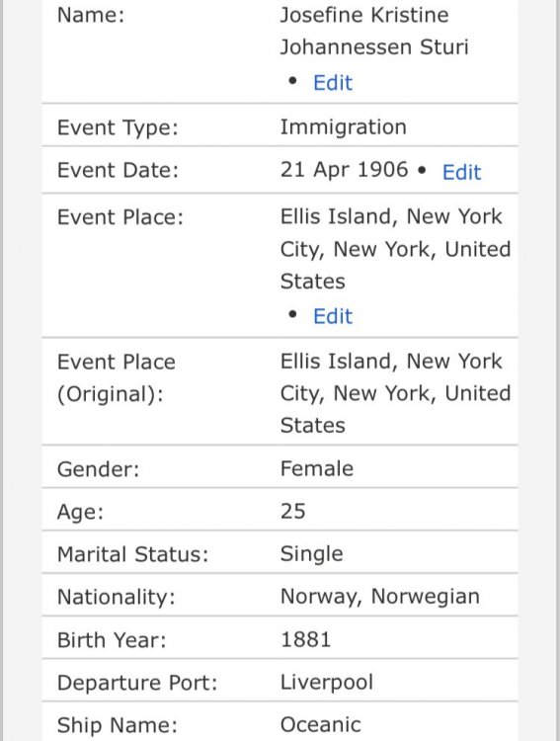
Task: Click the Event Place (Original) address text
Action: click(395, 393)
